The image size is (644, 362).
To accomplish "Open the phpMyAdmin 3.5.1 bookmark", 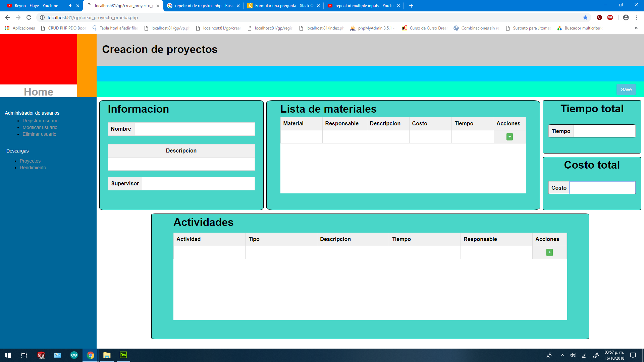I will pos(372,28).
